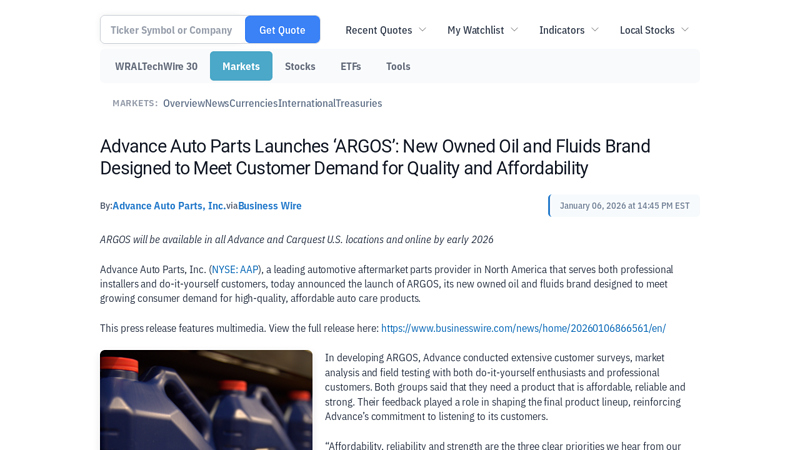Click the Get Quote button

coord(282,30)
